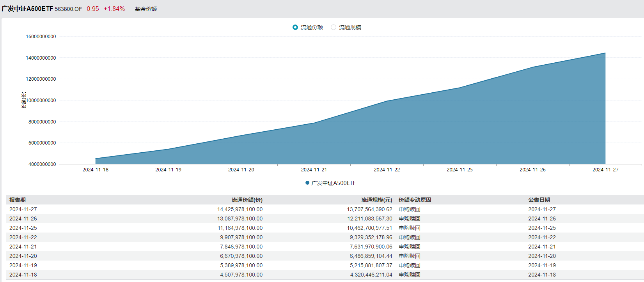Click share value 4,507,978,100.00

(x=241, y=275)
